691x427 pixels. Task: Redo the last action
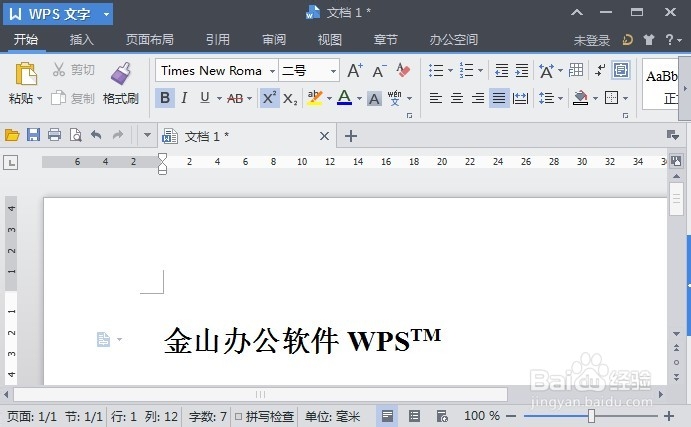(117, 135)
